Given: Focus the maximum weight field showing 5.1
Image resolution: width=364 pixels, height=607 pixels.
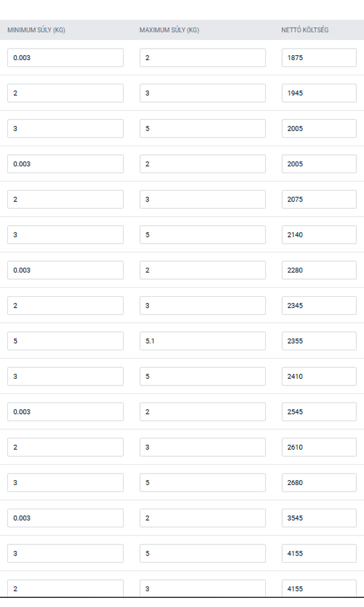Looking at the screenshot, I should pyautogui.click(x=202, y=341).
